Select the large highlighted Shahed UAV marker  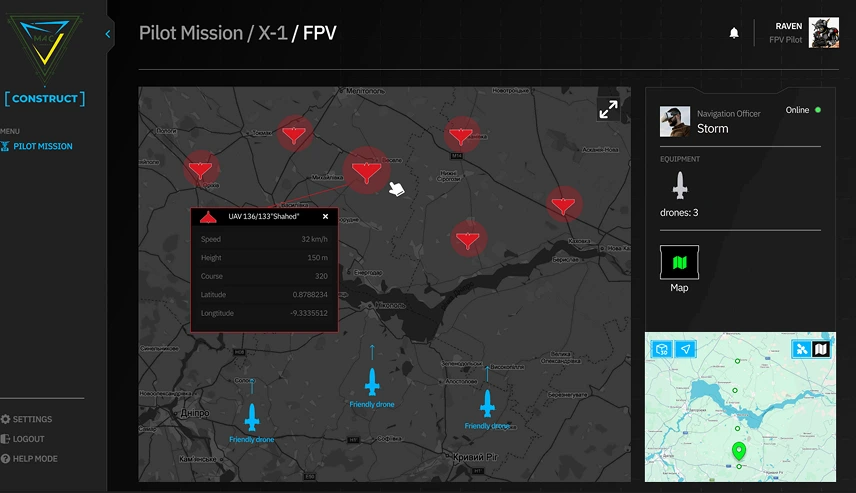pos(366,170)
